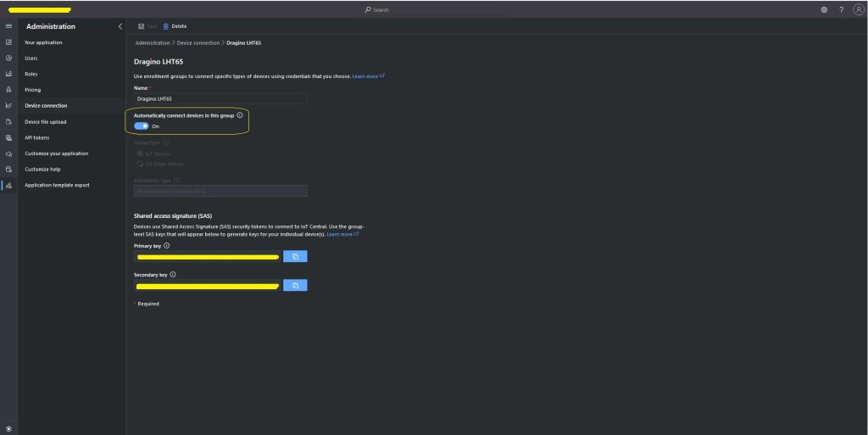Image resolution: width=868 pixels, height=435 pixels.
Task: Click the info icon beside Secondary key
Action: coord(173,275)
